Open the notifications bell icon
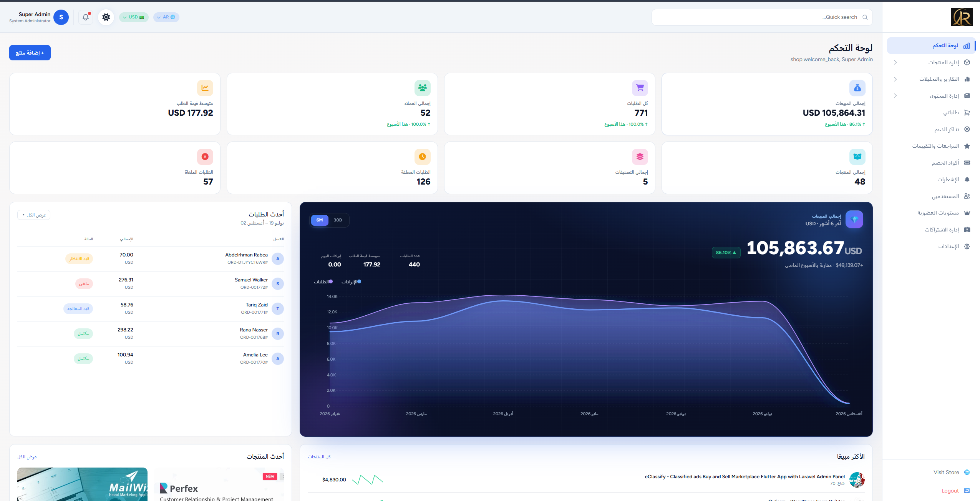The width and height of the screenshot is (980, 501). click(86, 17)
